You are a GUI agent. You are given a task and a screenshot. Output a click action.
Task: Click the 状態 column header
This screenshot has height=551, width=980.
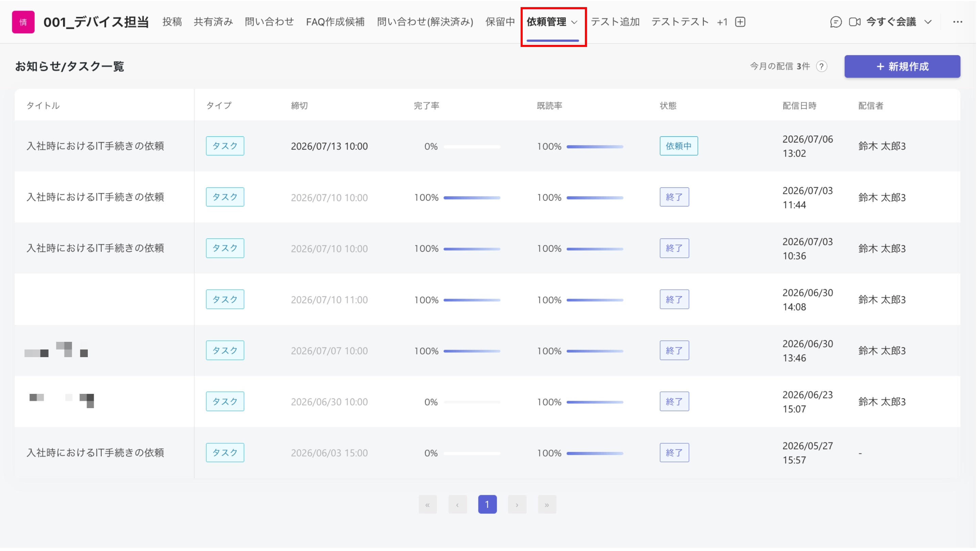pyautogui.click(x=668, y=105)
